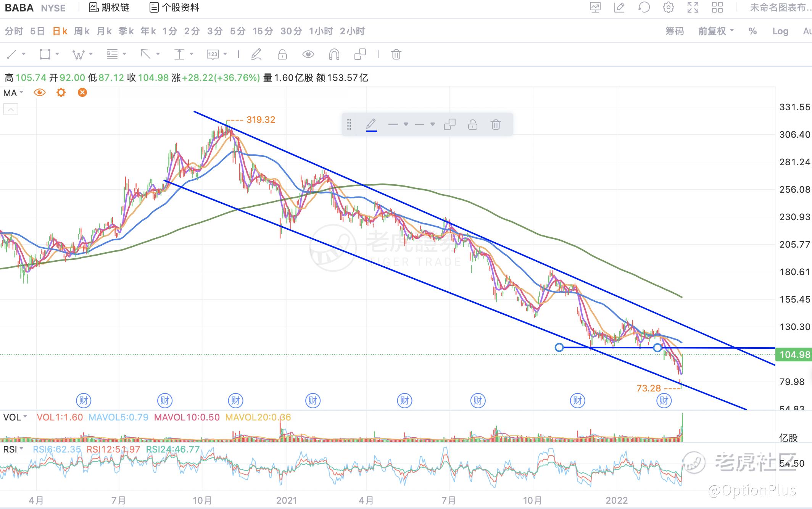The width and height of the screenshot is (812, 509).
Task: Toggle Log scale
Action: (x=780, y=31)
